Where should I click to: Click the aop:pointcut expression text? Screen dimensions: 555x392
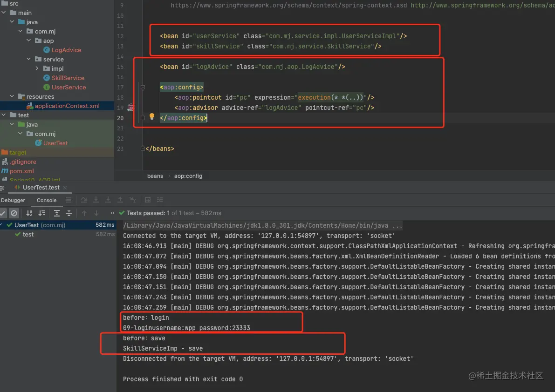coord(330,97)
